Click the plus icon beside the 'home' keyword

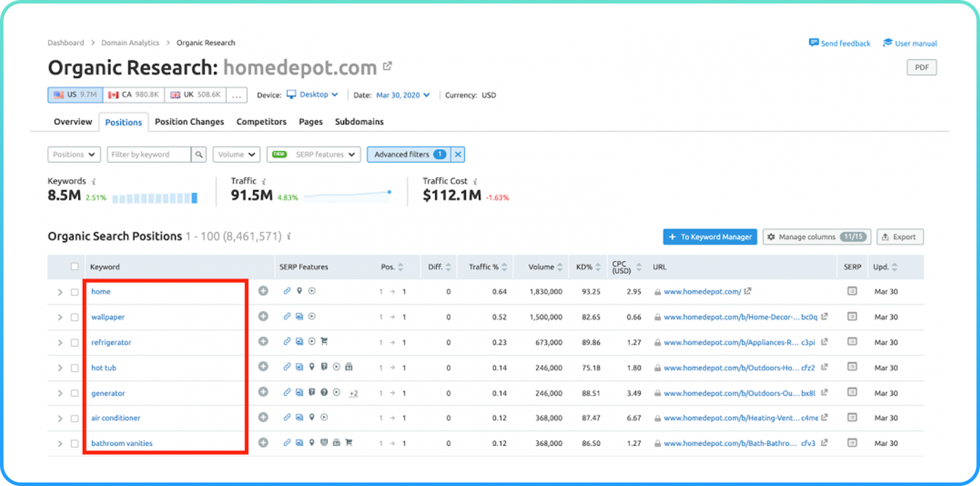tap(263, 291)
